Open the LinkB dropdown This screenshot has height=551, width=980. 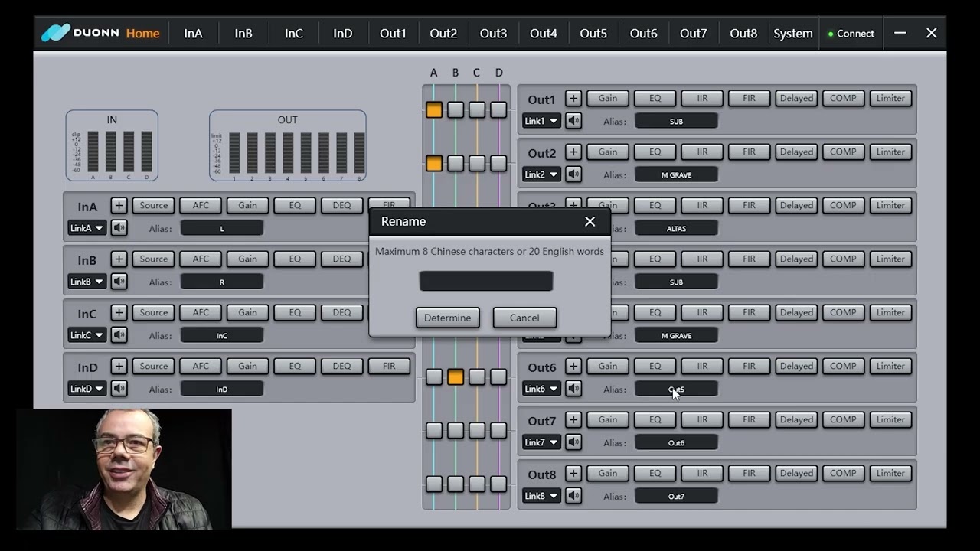pyautogui.click(x=87, y=282)
